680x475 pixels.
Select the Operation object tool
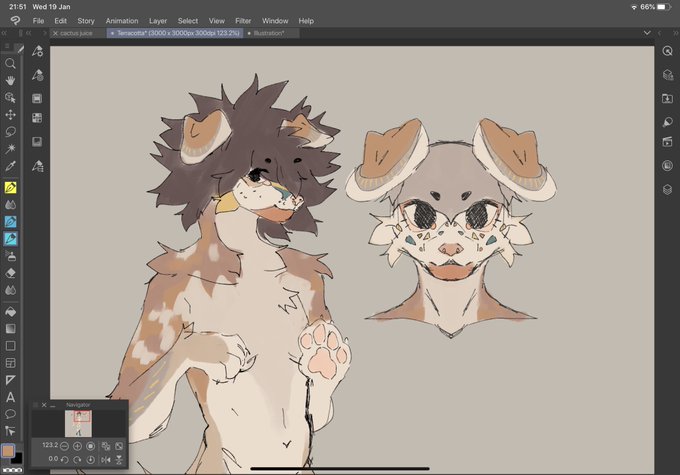pyautogui.click(x=10, y=98)
